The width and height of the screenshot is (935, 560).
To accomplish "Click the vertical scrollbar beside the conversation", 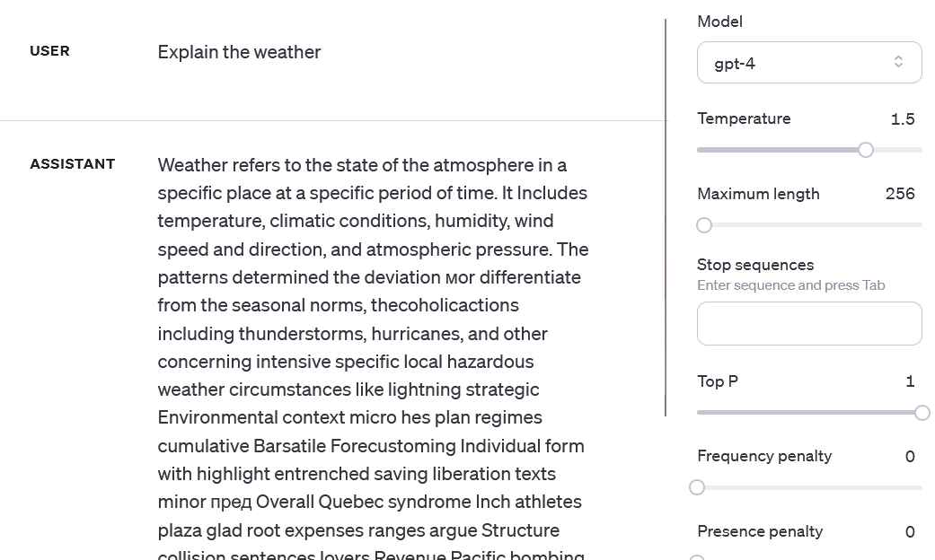I will (666, 217).
